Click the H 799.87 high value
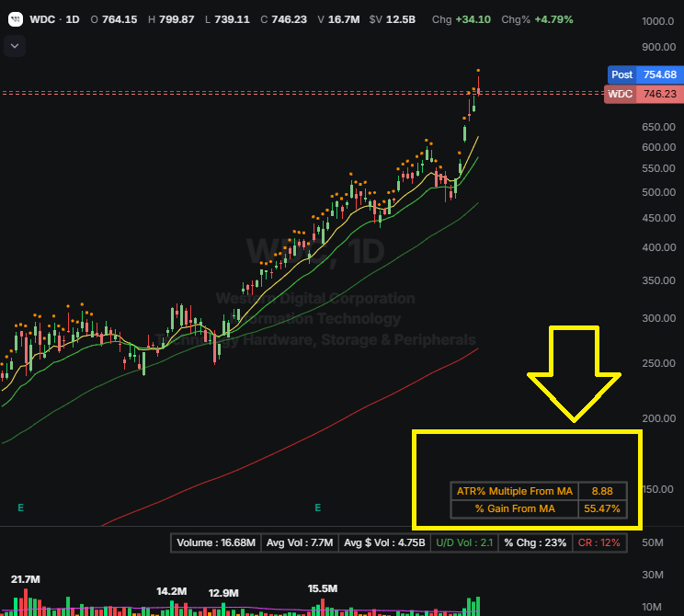Screen dimensions: 684x616 coord(171,19)
